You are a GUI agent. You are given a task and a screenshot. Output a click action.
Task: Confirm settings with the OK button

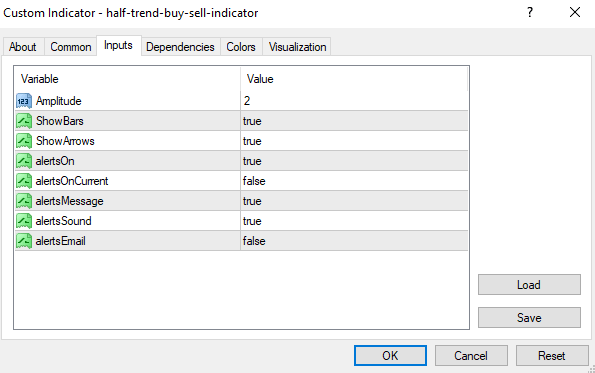point(390,356)
